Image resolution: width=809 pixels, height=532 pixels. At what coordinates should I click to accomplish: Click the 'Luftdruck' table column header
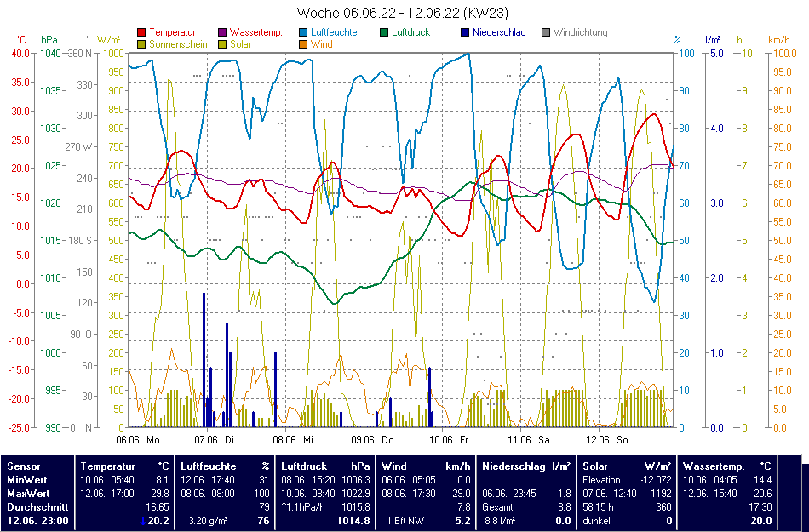[304, 466]
